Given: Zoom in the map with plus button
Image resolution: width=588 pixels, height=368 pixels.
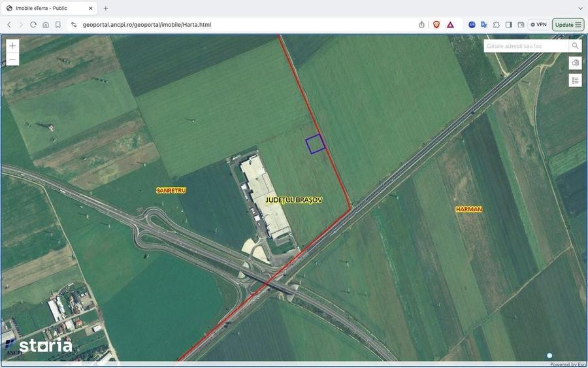Looking at the screenshot, I should pos(12,46).
